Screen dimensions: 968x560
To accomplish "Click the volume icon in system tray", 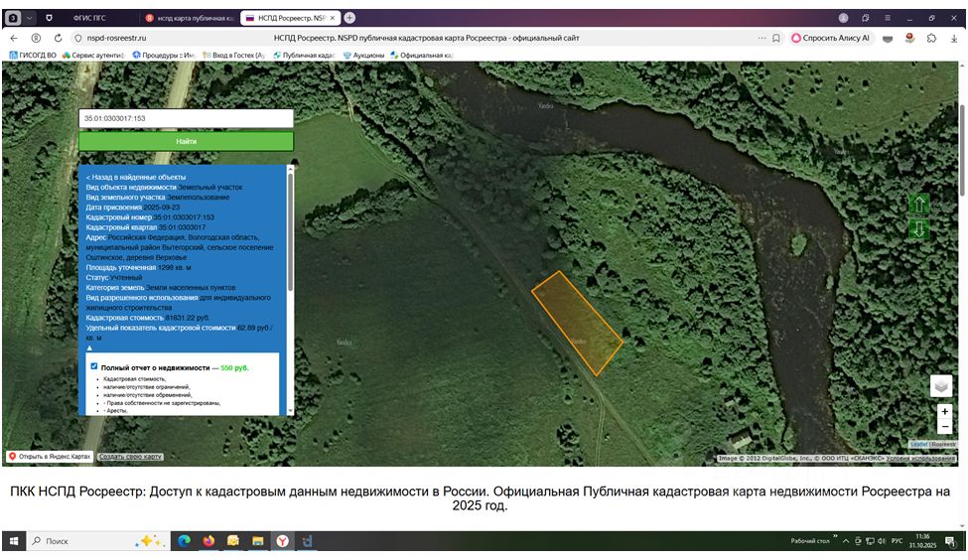I will (882, 541).
